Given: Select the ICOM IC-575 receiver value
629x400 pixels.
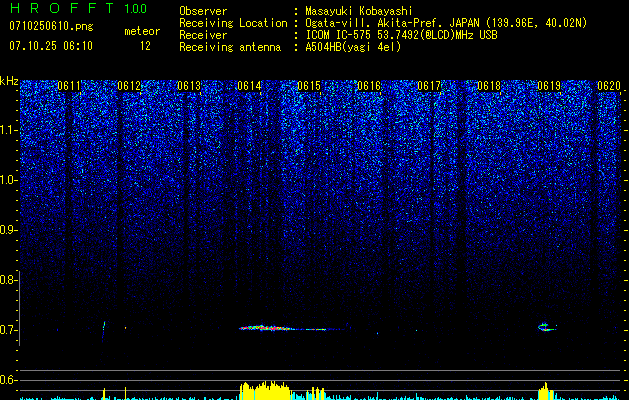Looking at the screenshot, I should click(x=401, y=35).
